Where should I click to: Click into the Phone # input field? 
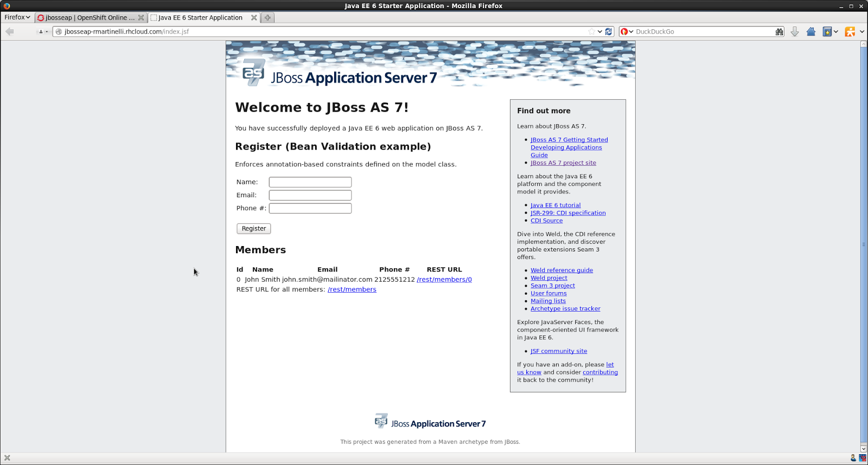tap(310, 208)
